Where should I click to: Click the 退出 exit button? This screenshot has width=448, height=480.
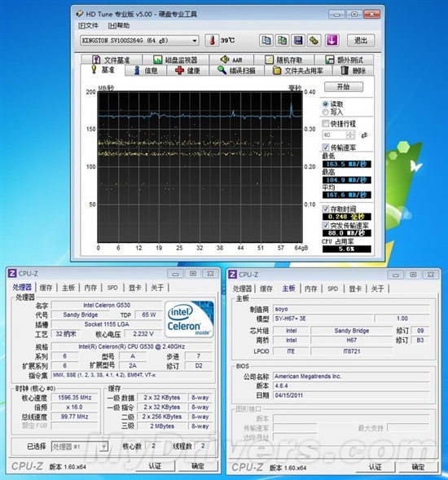361,41
